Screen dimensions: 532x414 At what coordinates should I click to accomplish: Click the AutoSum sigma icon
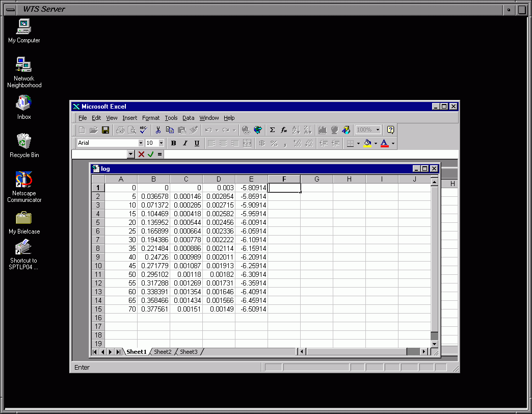(x=272, y=130)
